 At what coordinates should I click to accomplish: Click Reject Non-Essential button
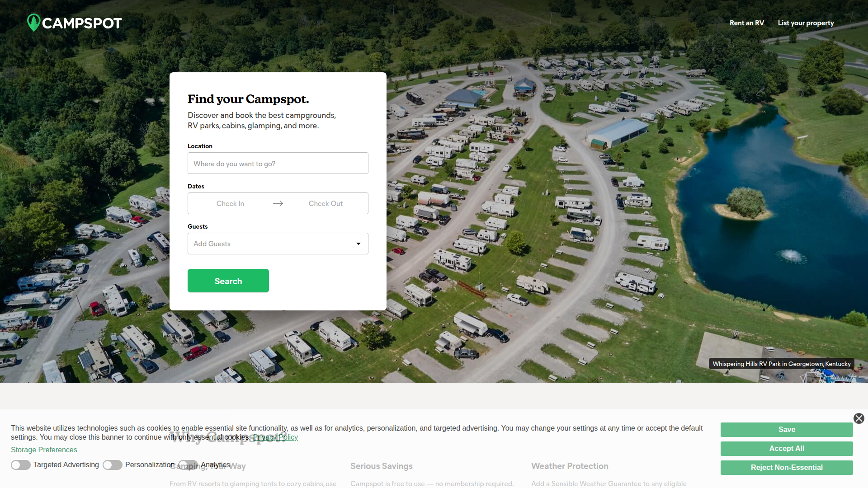pyautogui.click(x=787, y=468)
